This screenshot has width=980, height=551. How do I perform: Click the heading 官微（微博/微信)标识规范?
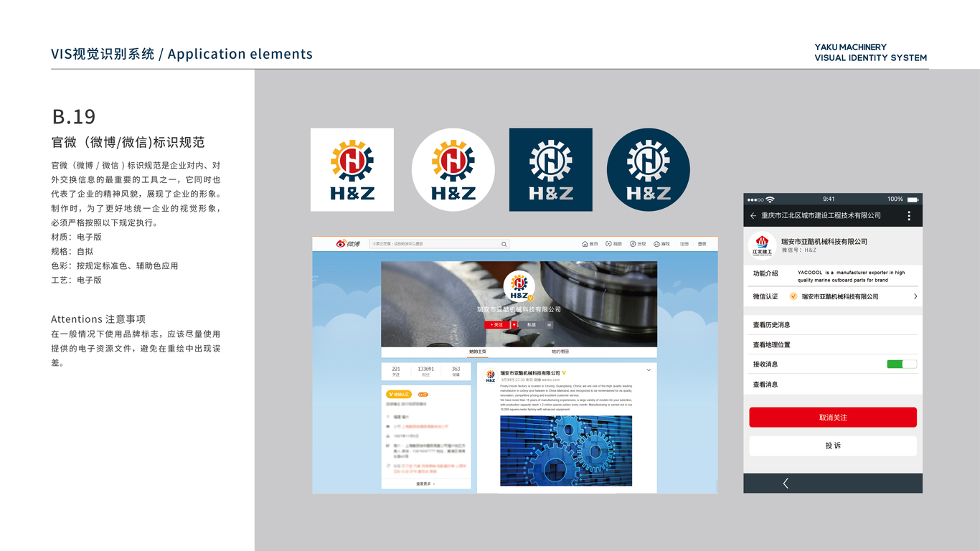[x=128, y=142]
